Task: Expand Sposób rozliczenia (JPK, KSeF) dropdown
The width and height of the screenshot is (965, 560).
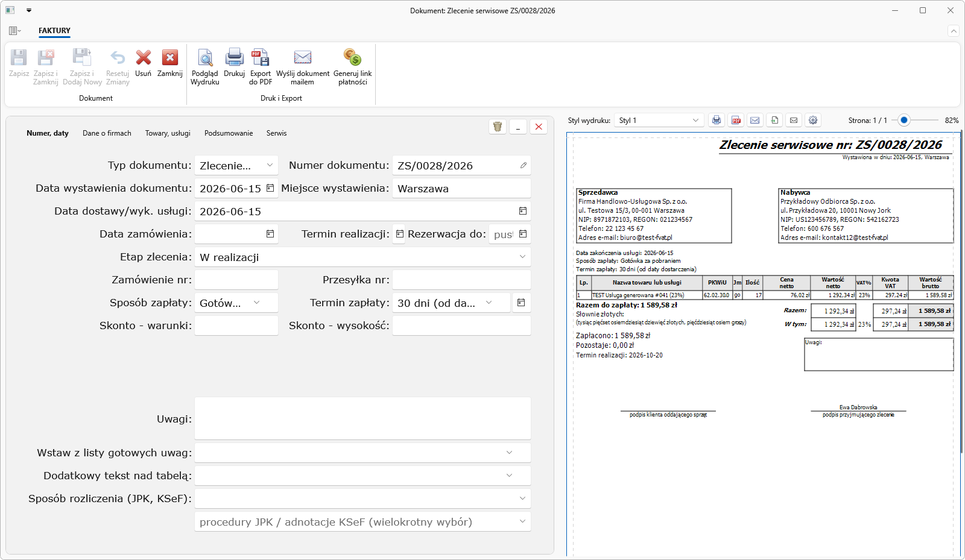Action: click(x=522, y=498)
